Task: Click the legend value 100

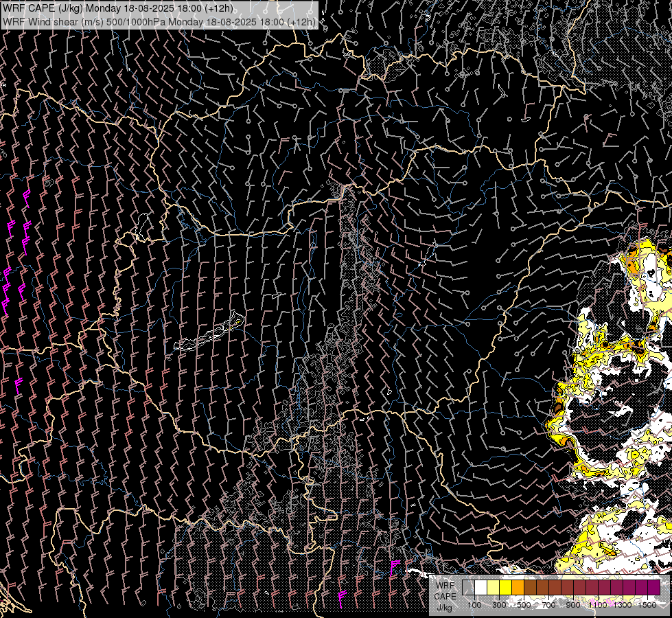Action: 474,605
